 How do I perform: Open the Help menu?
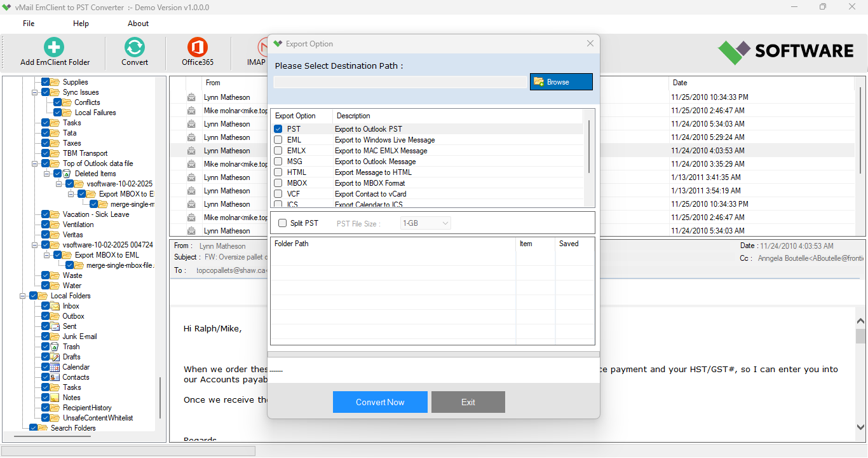pos(81,24)
